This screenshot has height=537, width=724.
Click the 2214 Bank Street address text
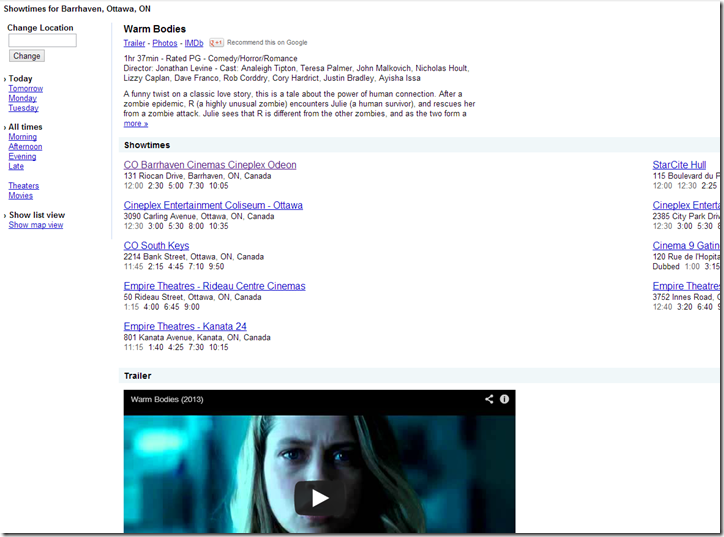pos(193,257)
